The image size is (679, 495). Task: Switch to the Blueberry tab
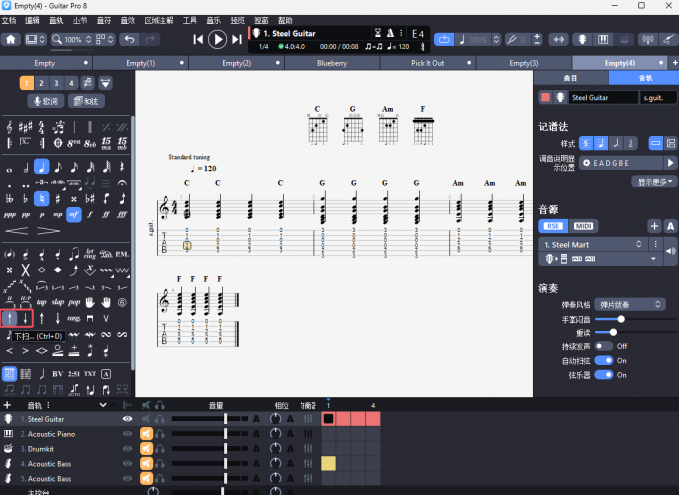click(x=331, y=63)
